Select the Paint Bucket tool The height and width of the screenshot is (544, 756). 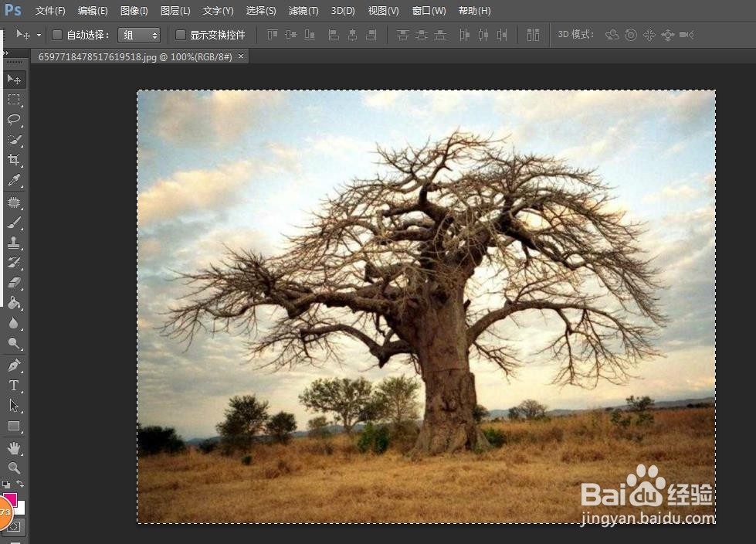coord(14,303)
